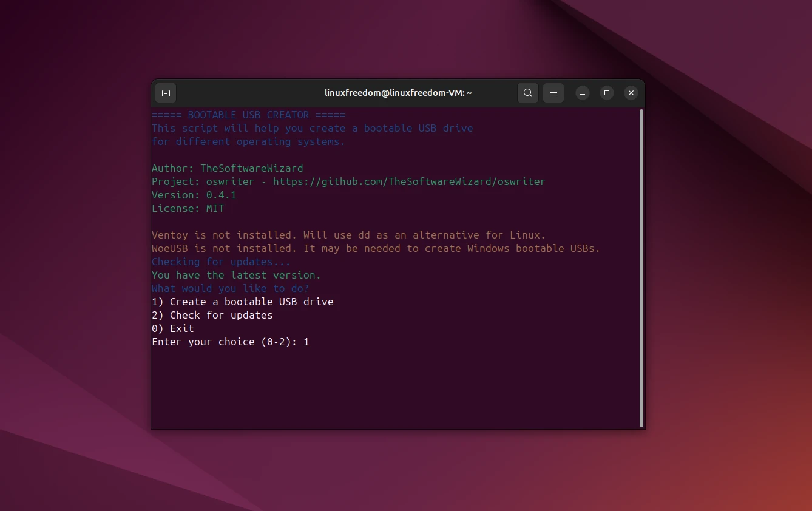Click the Ventoy not installed warning
The image size is (812, 511).
[348, 235]
